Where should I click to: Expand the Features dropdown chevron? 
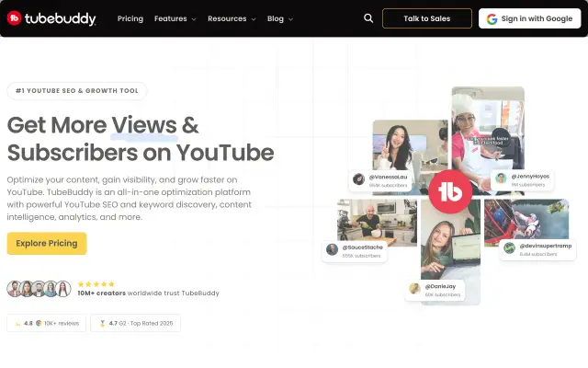(194, 19)
